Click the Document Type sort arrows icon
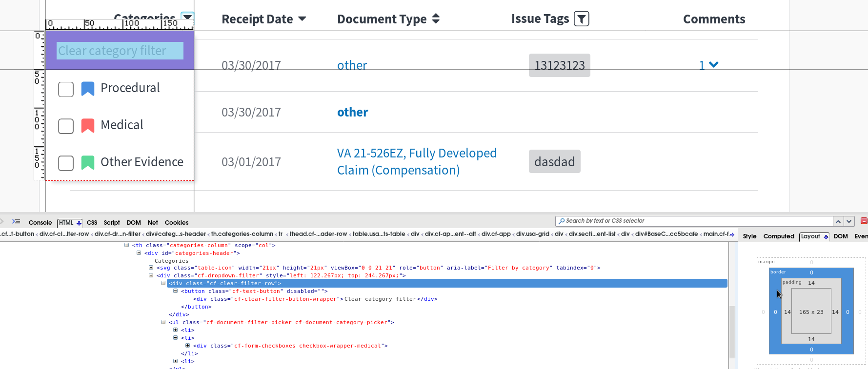 pyautogui.click(x=436, y=19)
